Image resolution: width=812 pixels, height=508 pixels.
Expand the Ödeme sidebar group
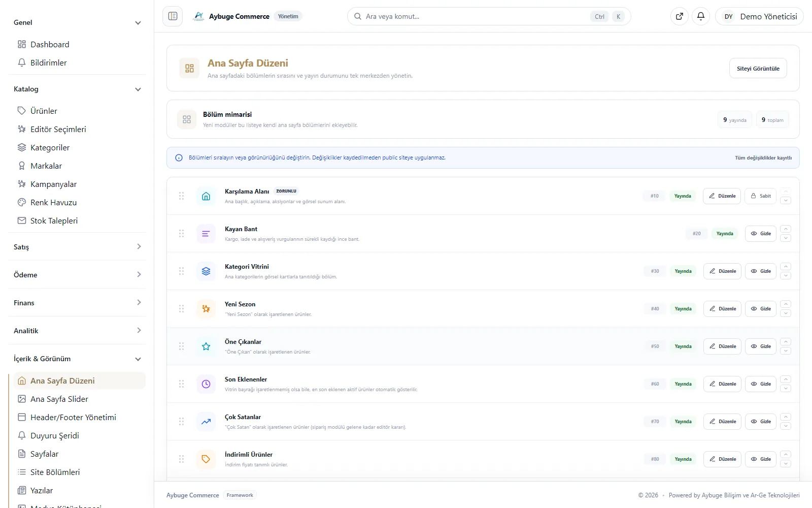[77, 275]
